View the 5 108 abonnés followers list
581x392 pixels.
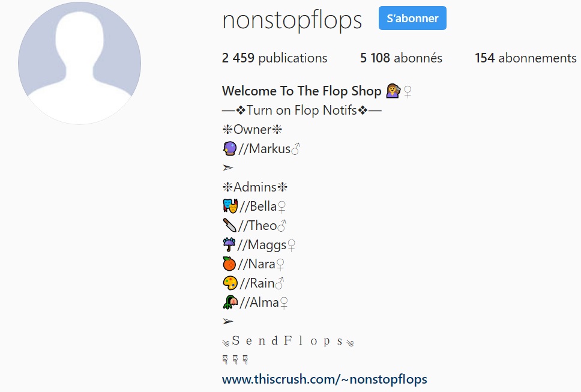tap(402, 58)
